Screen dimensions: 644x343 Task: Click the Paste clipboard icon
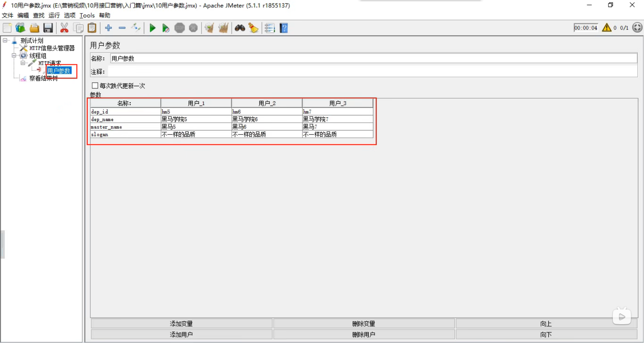point(92,28)
